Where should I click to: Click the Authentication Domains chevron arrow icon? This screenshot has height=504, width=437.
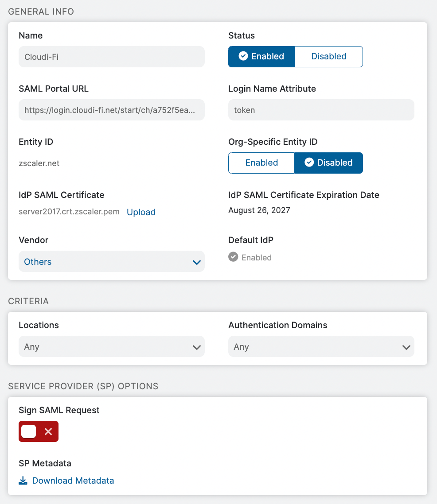pos(406,348)
